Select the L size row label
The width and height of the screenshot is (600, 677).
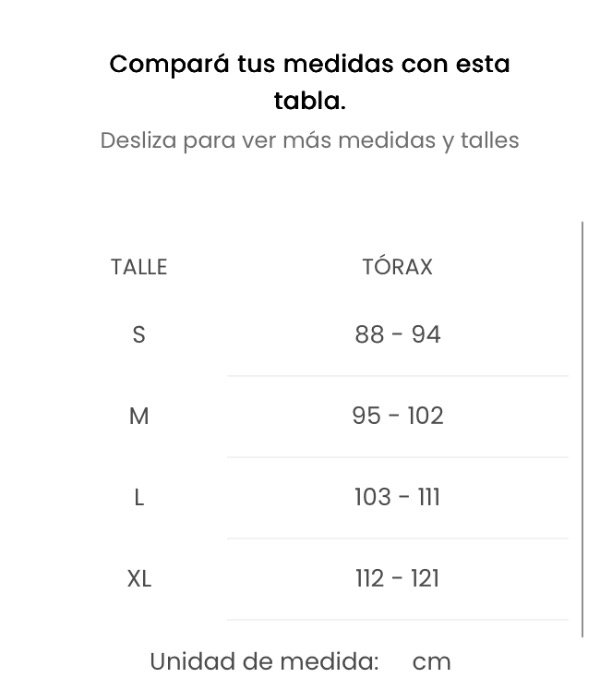tap(139, 497)
